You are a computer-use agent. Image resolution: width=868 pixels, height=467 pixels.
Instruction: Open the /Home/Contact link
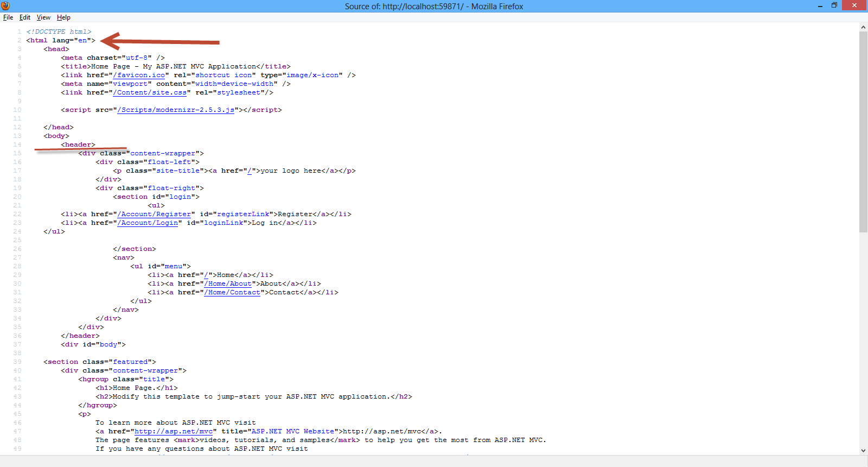click(232, 292)
